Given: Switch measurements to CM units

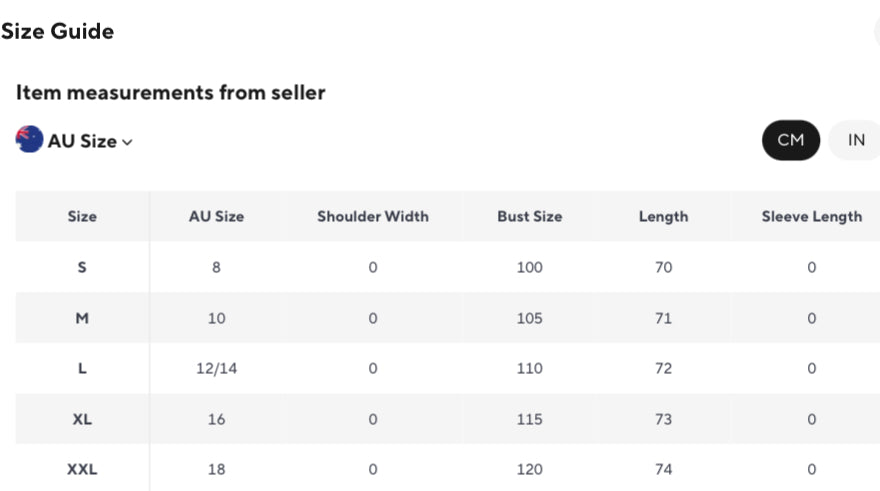Looking at the screenshot, I should tap(790, 140).
